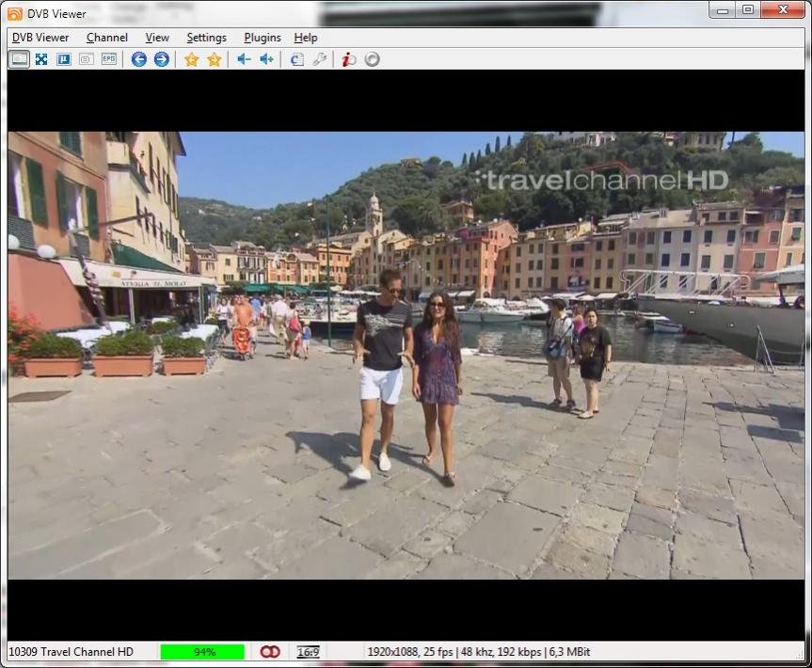Go to next channel with right arrow

click(x=162, y=59)
